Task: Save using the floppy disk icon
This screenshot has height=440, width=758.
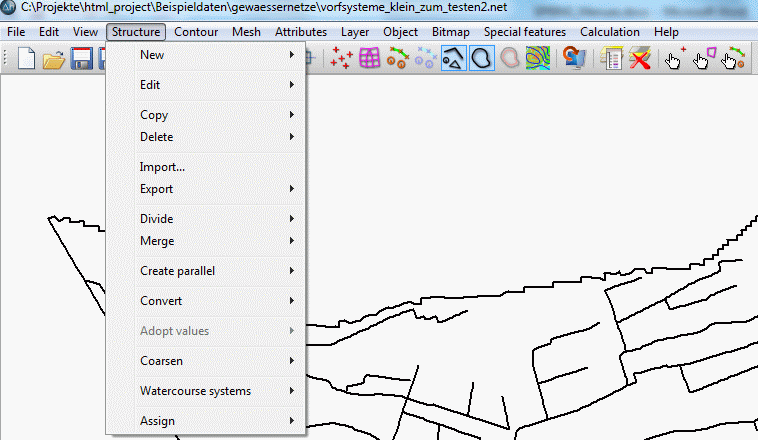Action: tap(81, 59)
